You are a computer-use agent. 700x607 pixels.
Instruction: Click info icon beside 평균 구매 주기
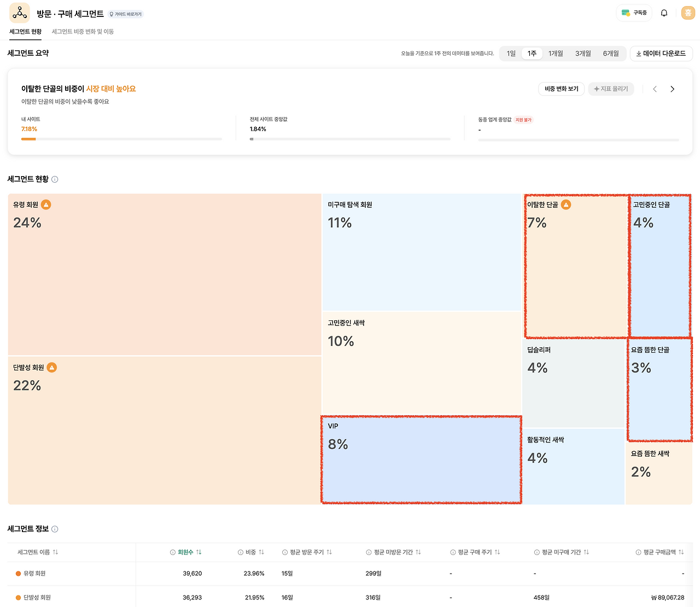point(453,552)
